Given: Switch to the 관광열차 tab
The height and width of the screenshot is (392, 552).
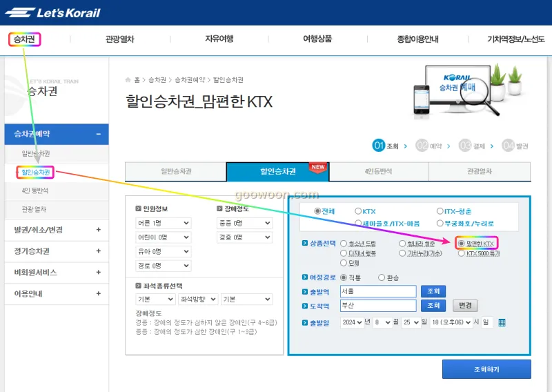Looking at the screenshot, I should pos(480,172).
